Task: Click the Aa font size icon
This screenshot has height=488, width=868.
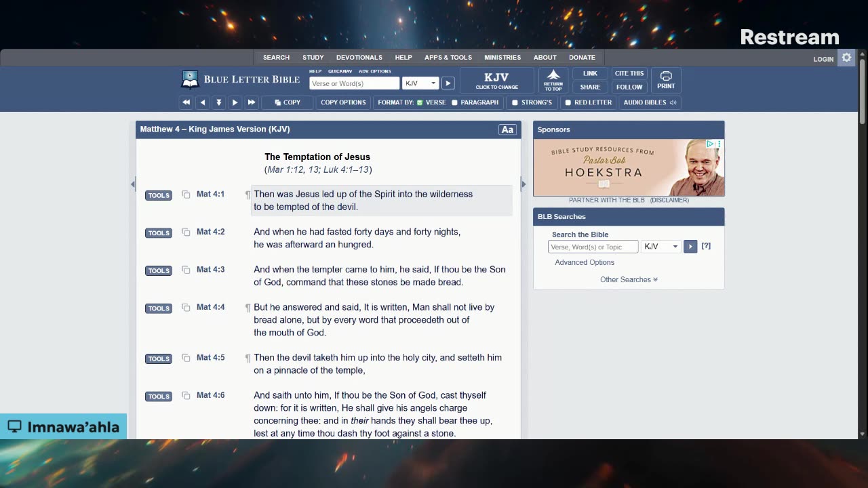Action: tap(507, 129)
